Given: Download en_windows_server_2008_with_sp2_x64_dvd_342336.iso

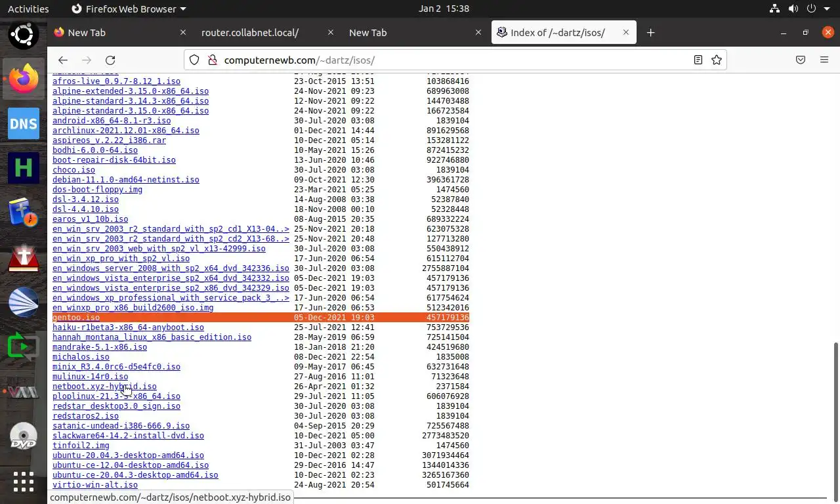Looking at the screenshot, I should (x=171, y=268).
